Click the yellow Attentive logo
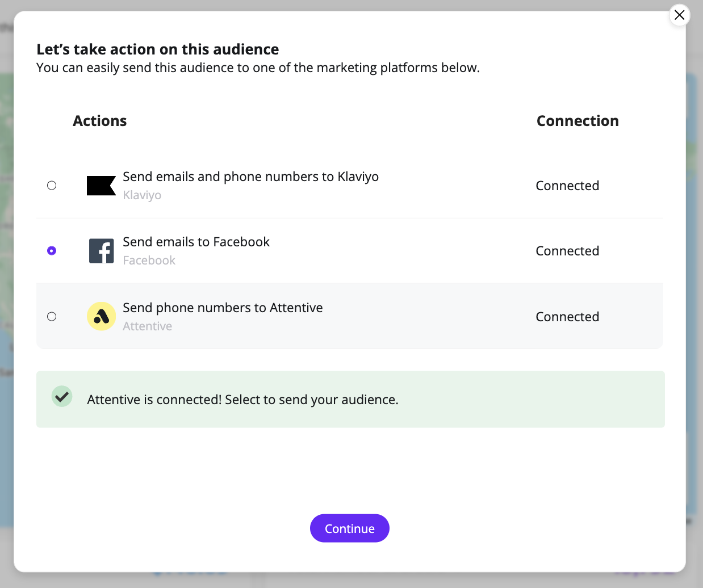703x588 pixels. tap(102, 316)
